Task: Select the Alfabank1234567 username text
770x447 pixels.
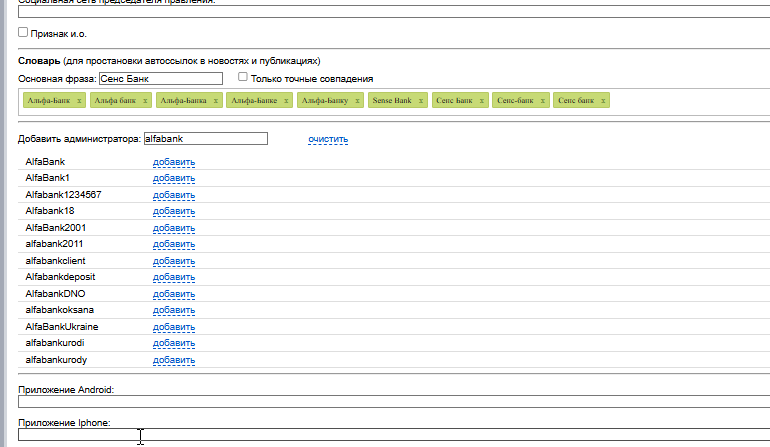Action: click(x=63, y=195)
